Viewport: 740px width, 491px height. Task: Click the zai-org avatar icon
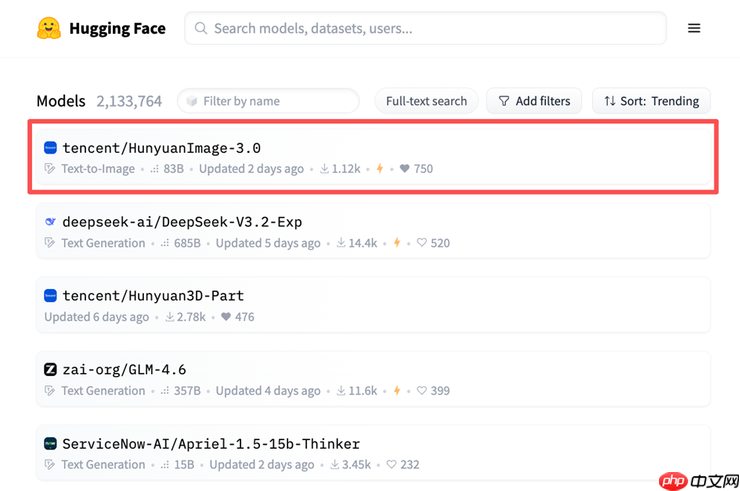pos(51,369)
